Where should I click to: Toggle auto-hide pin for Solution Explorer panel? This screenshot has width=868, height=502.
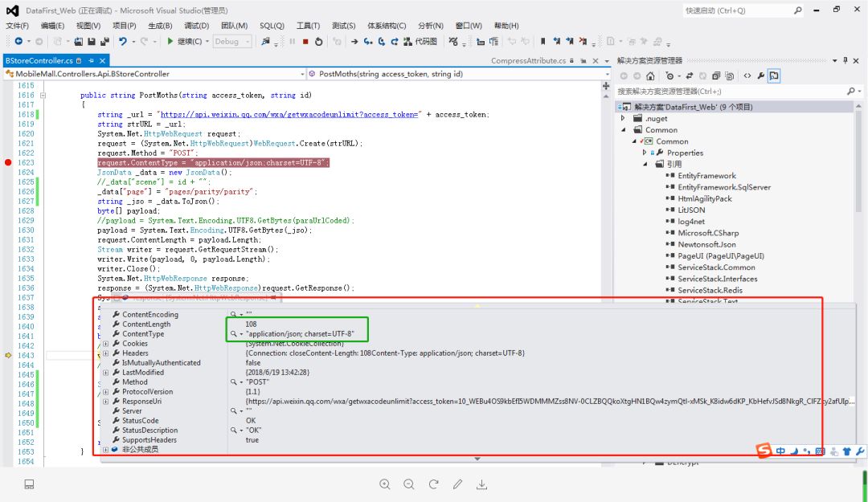pyautogui.click(x=845, y=60)
